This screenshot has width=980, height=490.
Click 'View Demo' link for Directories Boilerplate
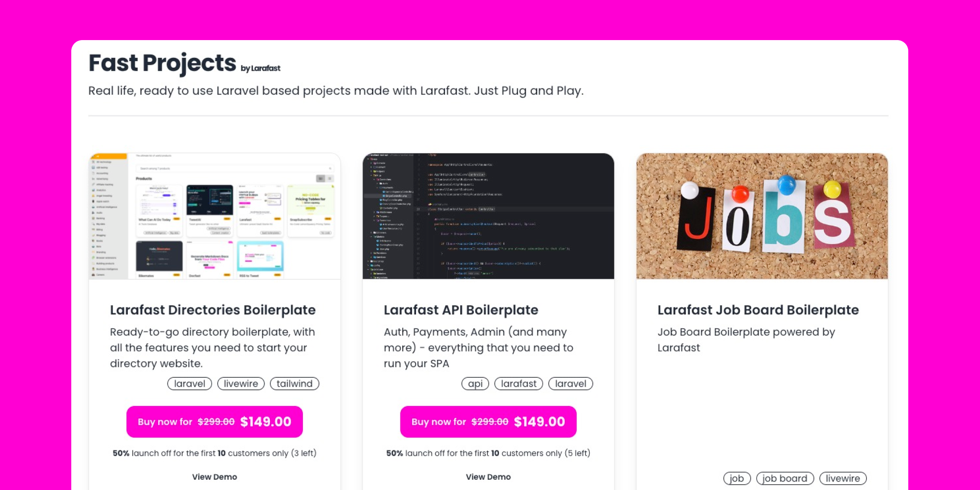click(214, 476)
